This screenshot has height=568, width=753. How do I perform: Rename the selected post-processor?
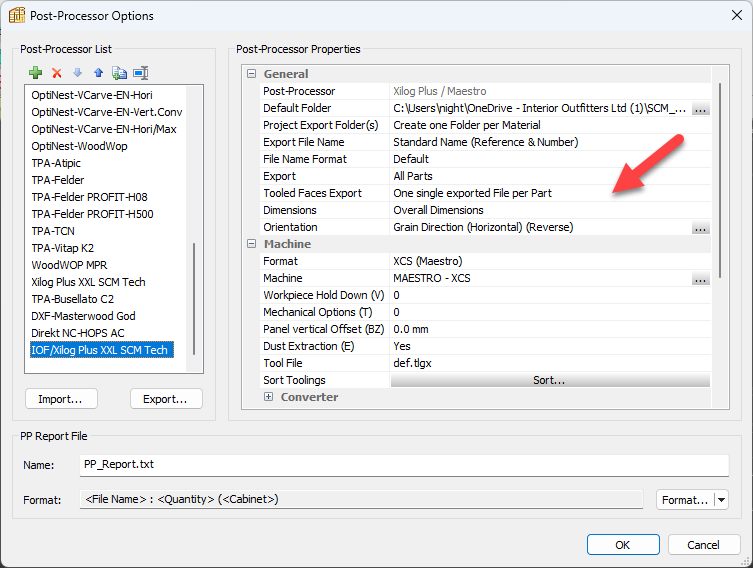(x=141, y=73)
